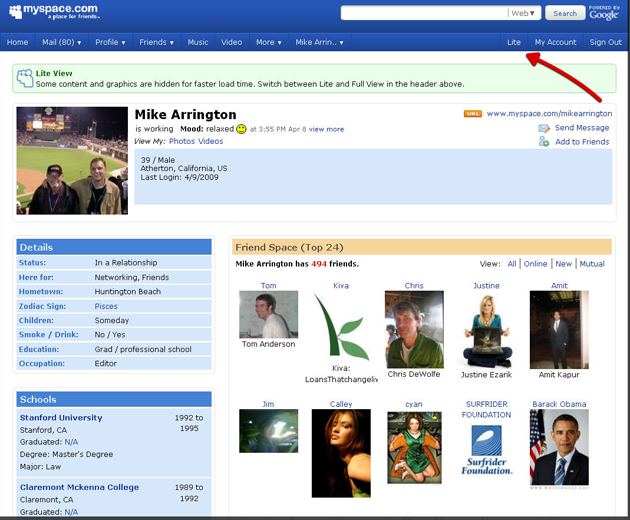Click the Send Message envelope icon
The height and width of the screenshot is (520, 630).
(x=544, y=128)
